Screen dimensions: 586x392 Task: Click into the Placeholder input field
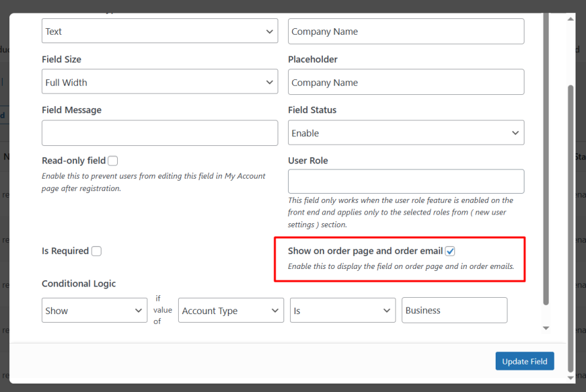(x=405, y=82)
